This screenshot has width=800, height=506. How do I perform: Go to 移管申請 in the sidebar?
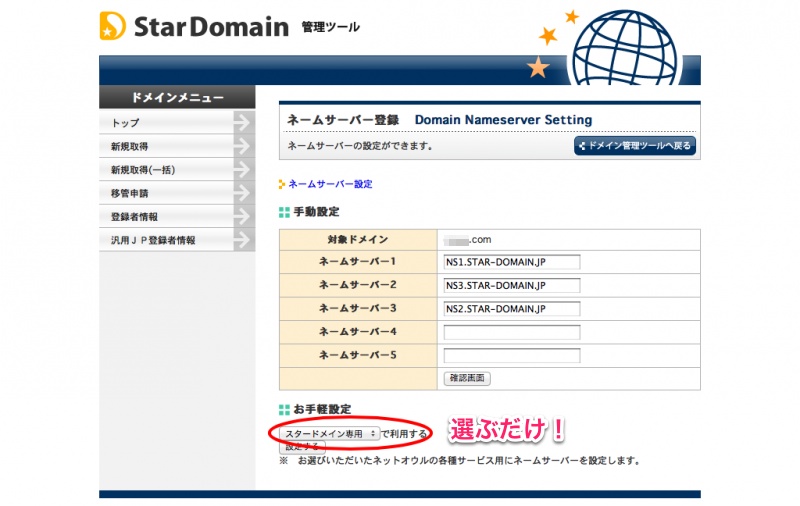coord(177,193)
